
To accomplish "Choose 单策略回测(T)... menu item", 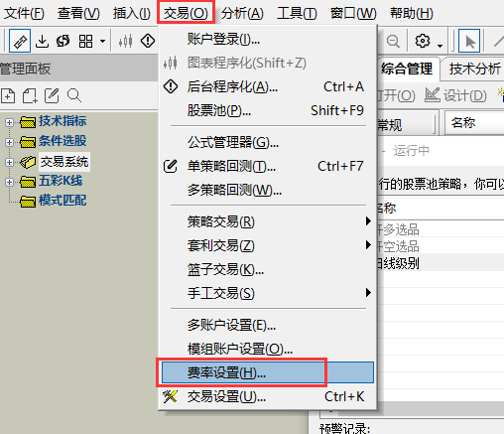I will tap(267, 166).
